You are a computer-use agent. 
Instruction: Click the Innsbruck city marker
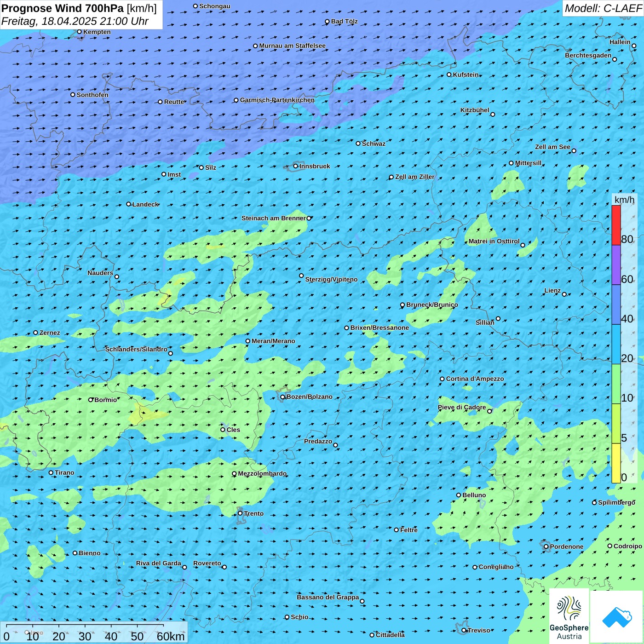[295, 166]
